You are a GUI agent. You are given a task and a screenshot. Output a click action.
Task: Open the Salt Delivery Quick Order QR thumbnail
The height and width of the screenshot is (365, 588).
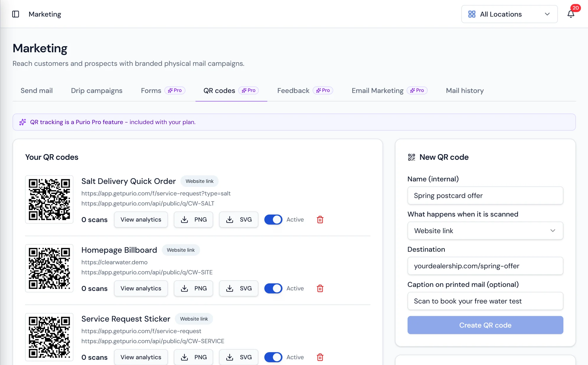[x=49, y=200]
